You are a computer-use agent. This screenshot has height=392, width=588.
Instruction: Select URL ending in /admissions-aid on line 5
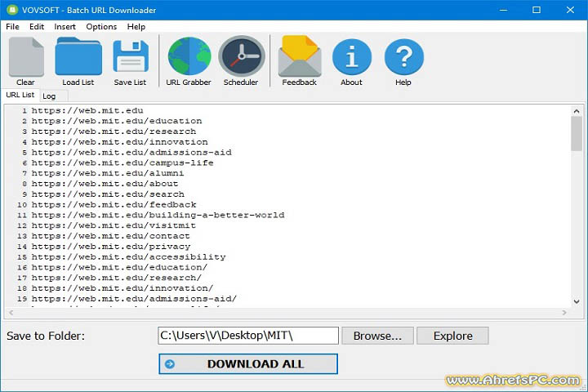[131, 153]
